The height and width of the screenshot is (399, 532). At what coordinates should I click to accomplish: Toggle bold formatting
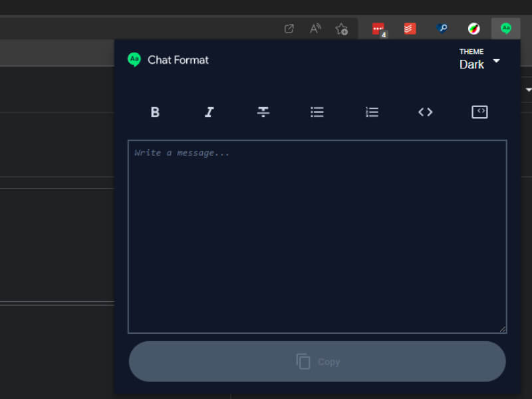click(154, 112)
